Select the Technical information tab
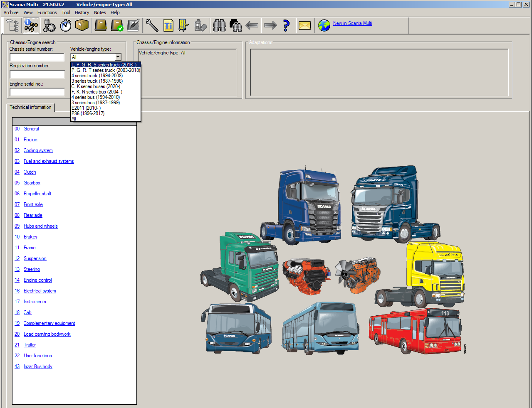The image size is (532, 408). [30, 107]
